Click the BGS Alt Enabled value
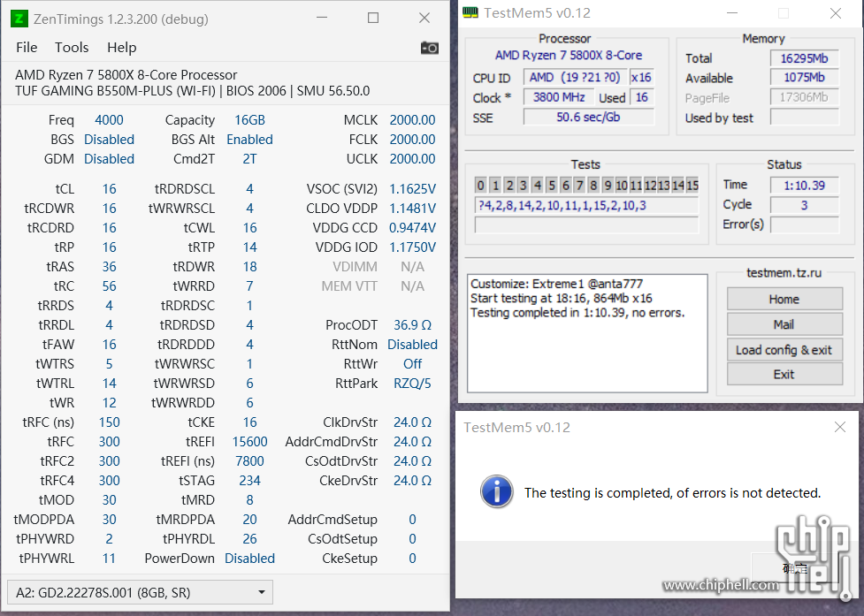Screen dimensions: 864x616 (x=249, y=140)
